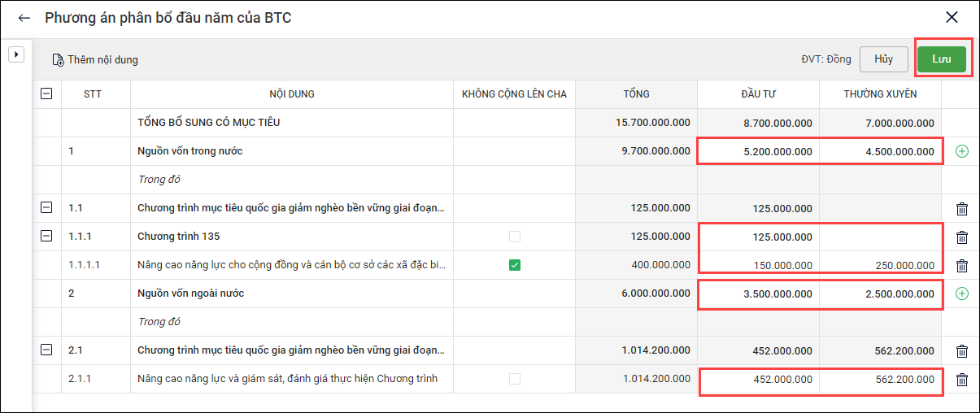Delete row 2.1.1 with trash icon

click(x=961, y=380)
